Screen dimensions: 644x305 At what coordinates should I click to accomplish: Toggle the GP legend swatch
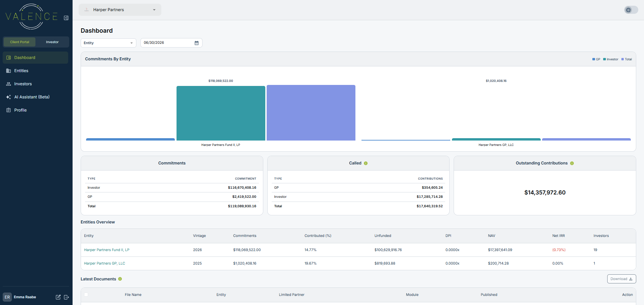594,59
